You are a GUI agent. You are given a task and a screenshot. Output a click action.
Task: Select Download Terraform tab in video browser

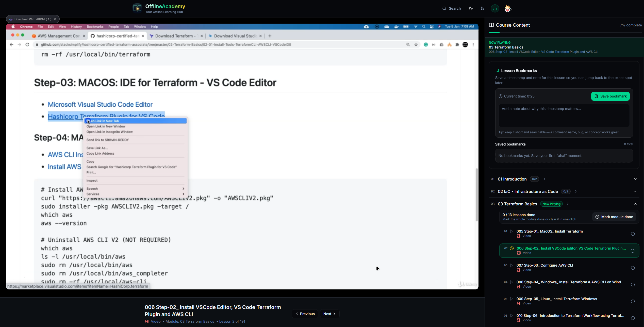(x=176, y=36)
